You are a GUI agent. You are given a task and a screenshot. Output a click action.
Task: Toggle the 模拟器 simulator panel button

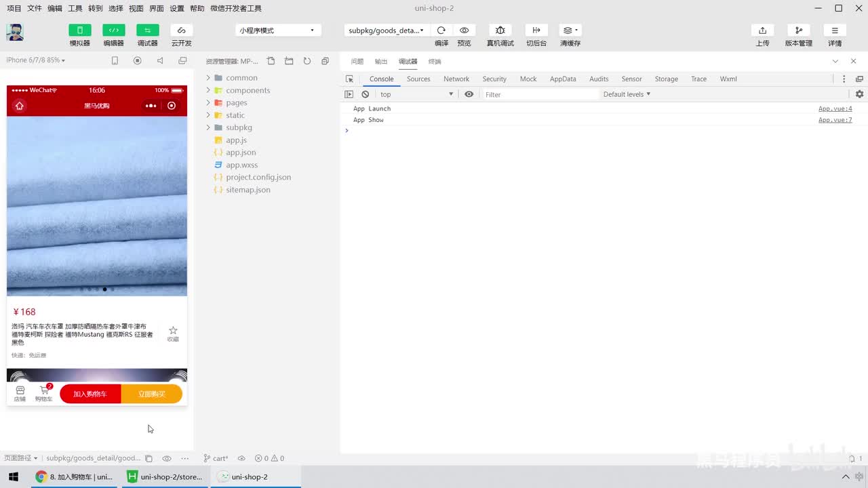coord(79,30)
